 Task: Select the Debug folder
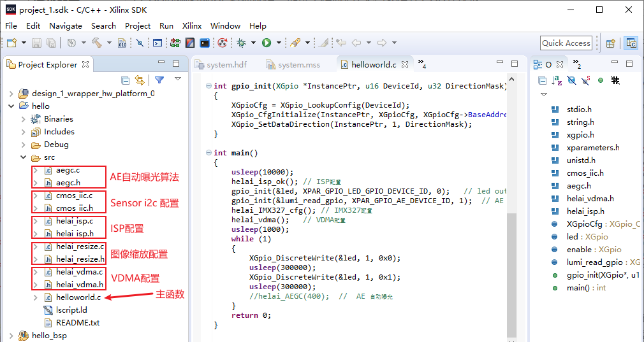pos(56,145)
